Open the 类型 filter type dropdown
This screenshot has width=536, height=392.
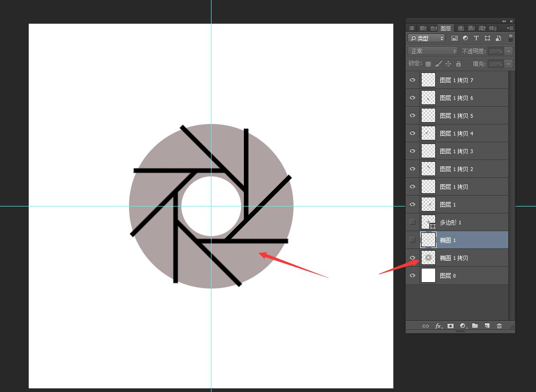coord(427,38)
